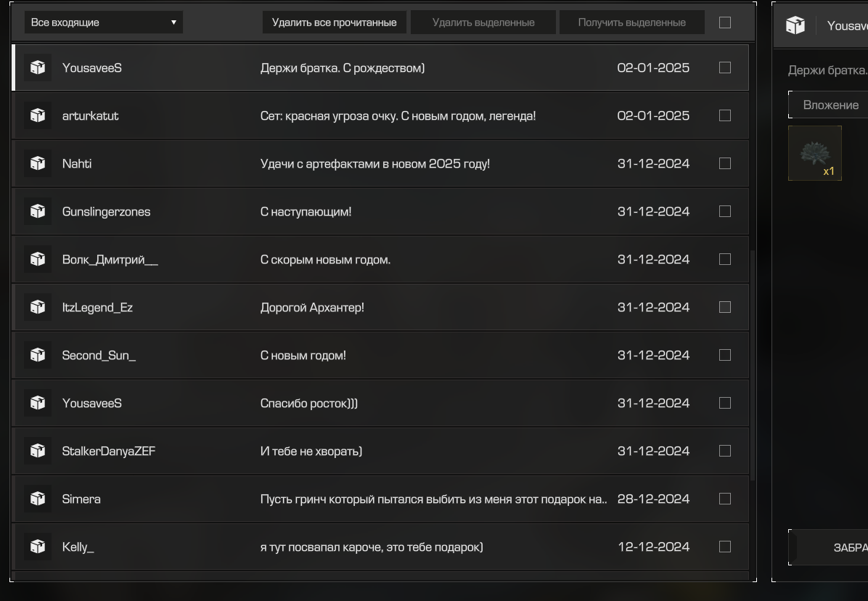Mark the checkbox for Simera's message
The width and height of the screenshot is (868, 601).
[724, 499]
